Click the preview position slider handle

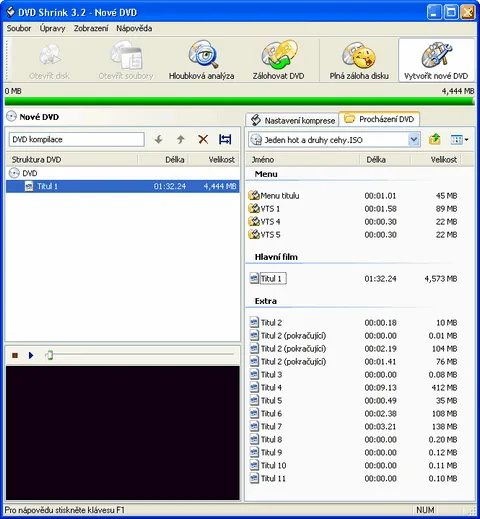(x=50, y=355)
